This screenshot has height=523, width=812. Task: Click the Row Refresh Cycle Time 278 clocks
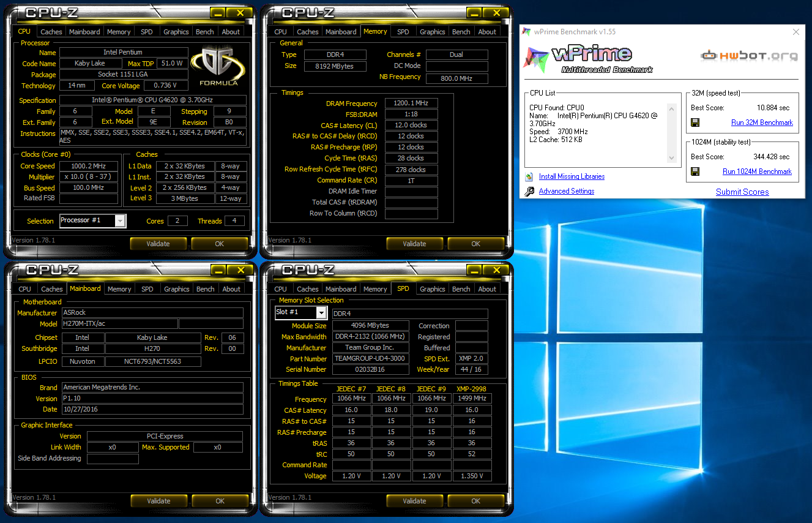pyautogui.click(x=411, y=170)
